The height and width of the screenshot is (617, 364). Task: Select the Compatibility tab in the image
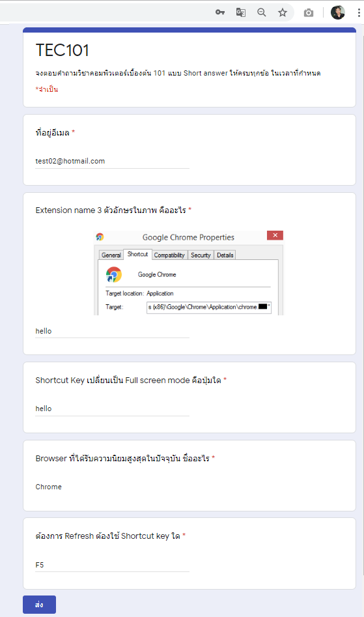(x=169, y=255)
